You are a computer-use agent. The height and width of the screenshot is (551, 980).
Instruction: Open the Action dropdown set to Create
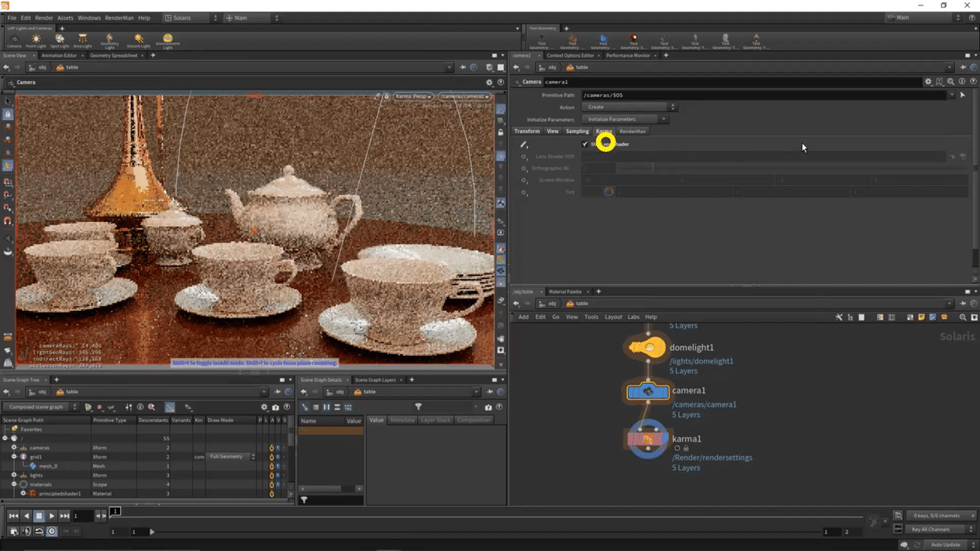pyautogui.click(x=629, y=107)
